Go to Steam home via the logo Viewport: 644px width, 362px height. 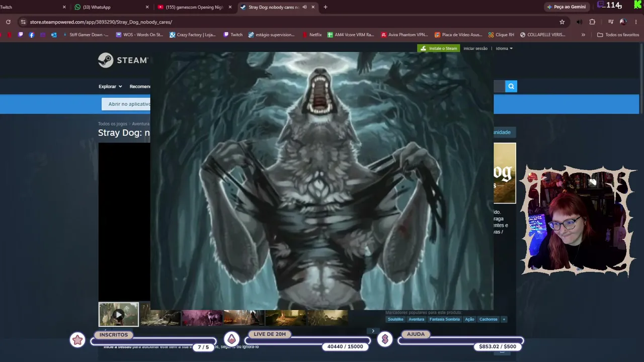pyautogui.click(x=123, y=60)
